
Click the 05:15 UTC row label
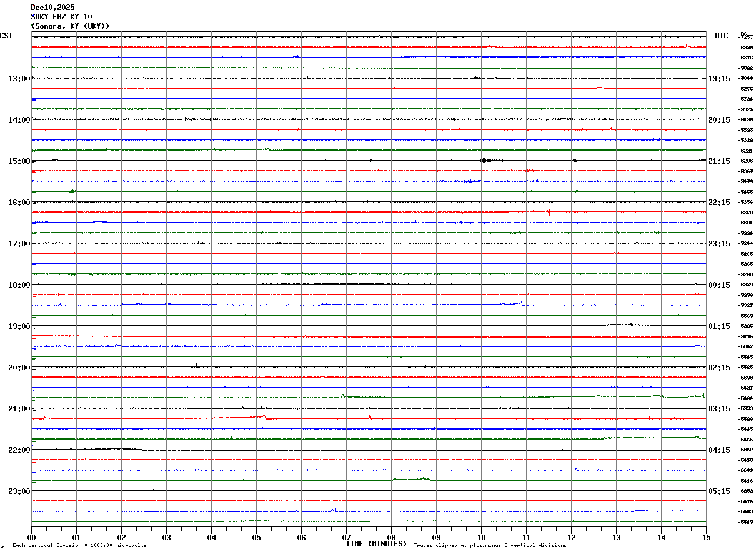pyautogui.click(x=719, y=491)
